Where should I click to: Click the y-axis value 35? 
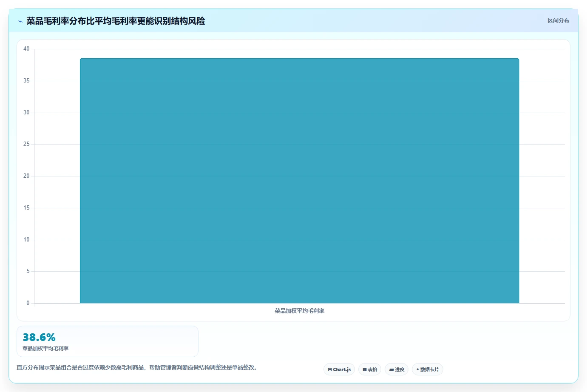tap(26, 81)
